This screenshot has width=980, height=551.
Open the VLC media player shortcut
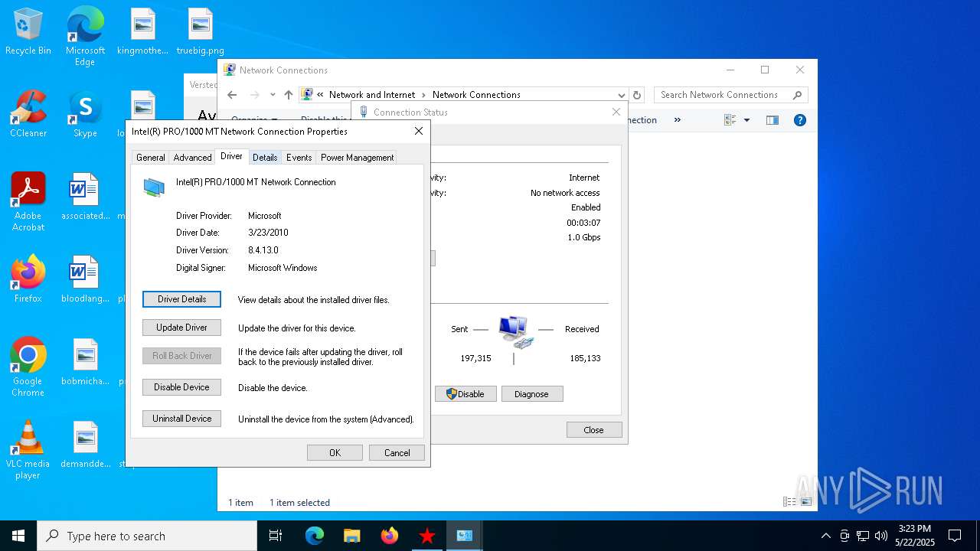28,450
